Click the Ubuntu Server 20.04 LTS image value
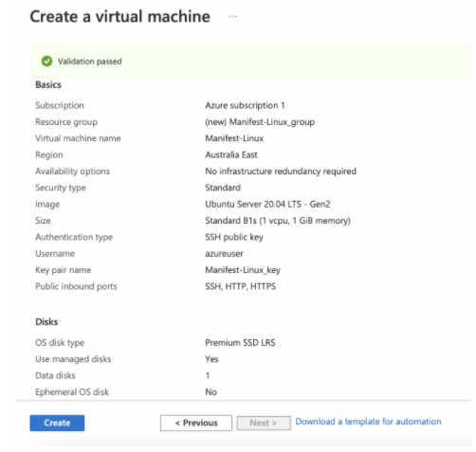The image size is (476, 452). pyautogui.click(x=267, y=204)
